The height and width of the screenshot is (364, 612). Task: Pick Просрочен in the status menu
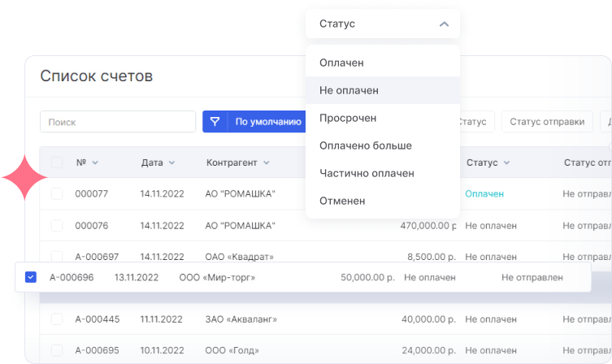tap(348, 118)
